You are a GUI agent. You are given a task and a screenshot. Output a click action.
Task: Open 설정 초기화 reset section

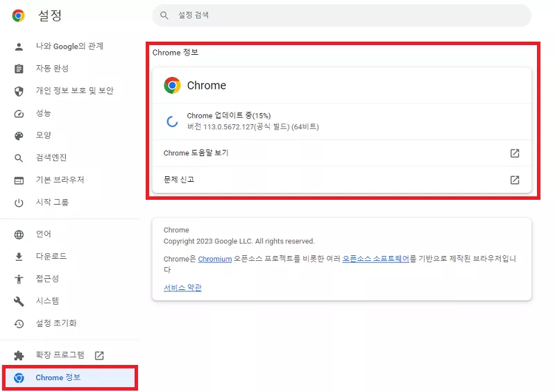(56, 323)
